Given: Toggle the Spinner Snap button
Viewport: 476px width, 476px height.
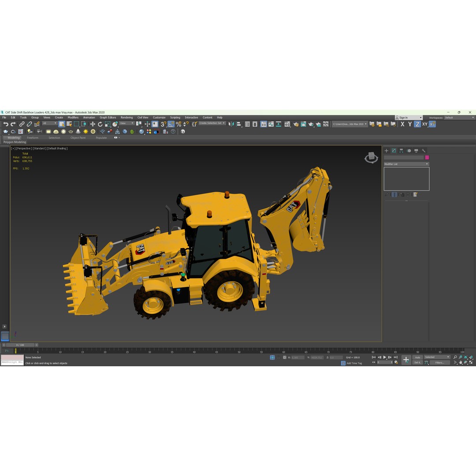Looking at the screenshot, I should 186,124.
